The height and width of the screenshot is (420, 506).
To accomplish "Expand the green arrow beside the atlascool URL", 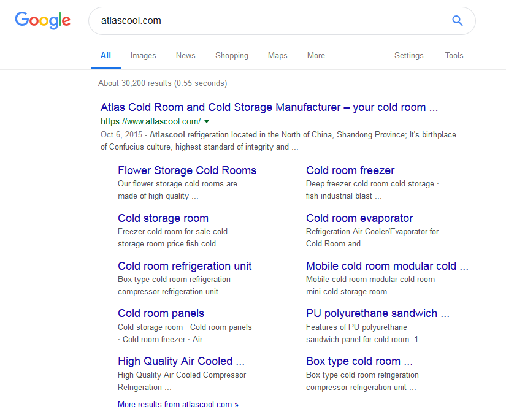I will point(207,121).
